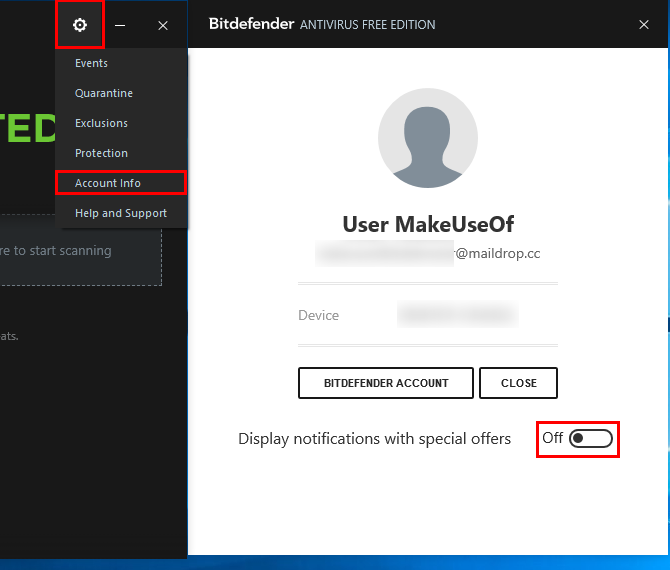The width and height of the screenshot is (670, 570).
Task: Open Events from the settings menu
Action: click(x=91, y=63)
